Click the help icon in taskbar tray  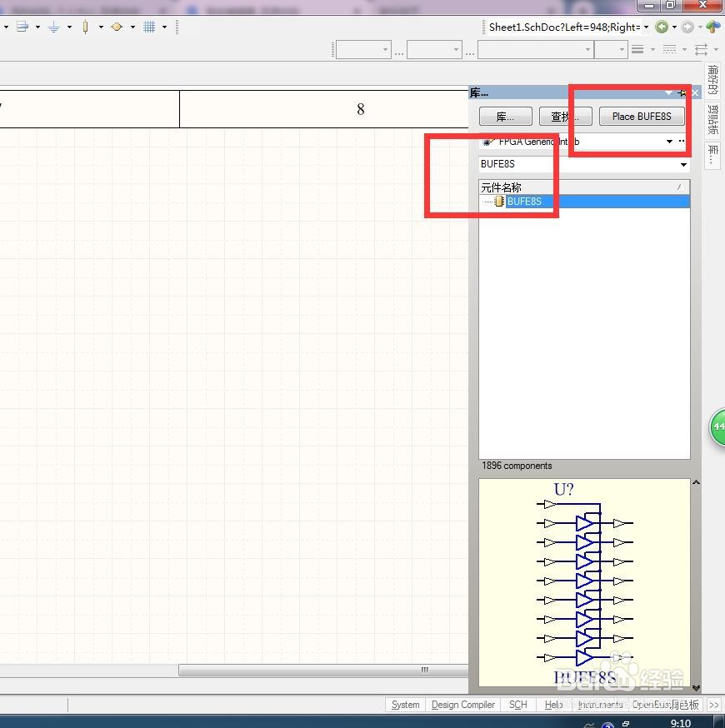[607, 725]
